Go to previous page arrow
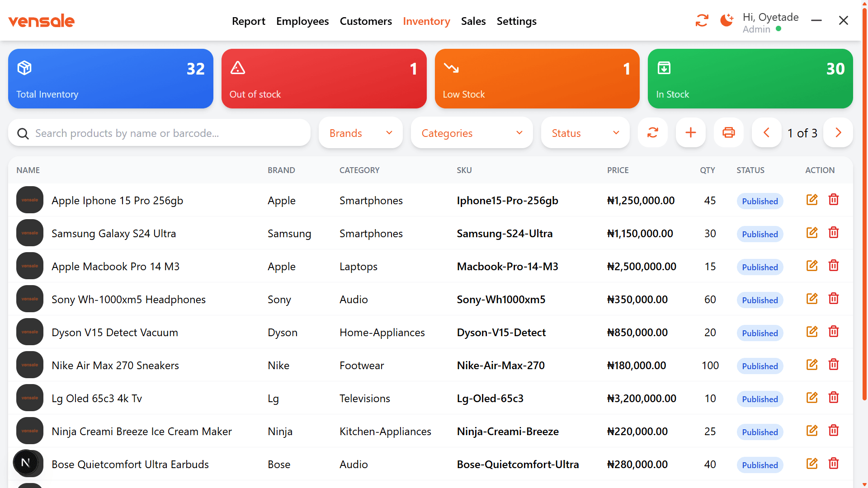 coord(767,133)
